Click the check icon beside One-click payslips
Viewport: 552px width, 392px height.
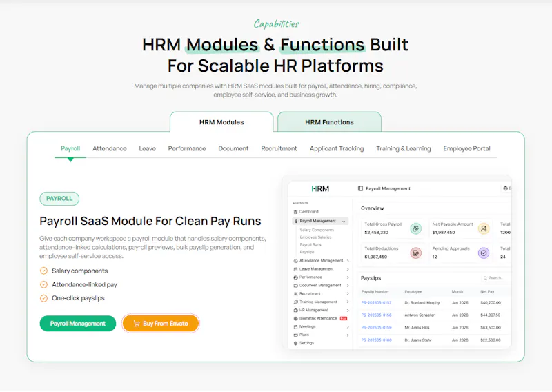[43, 298]
